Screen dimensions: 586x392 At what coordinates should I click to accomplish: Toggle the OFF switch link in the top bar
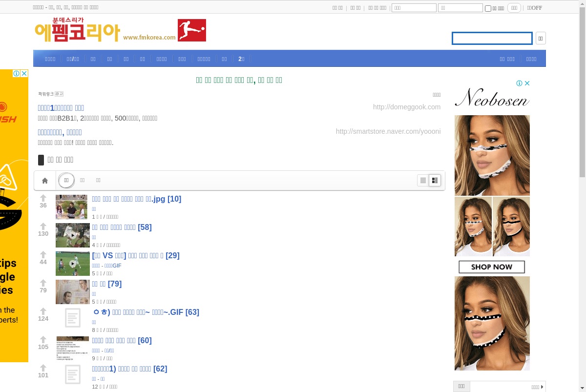[x=535, y=8]
